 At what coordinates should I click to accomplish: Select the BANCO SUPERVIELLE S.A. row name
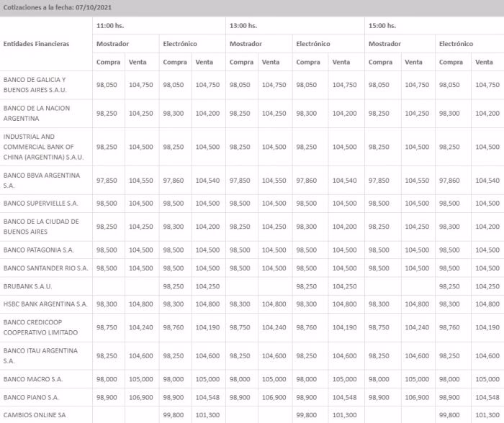click(40, 204)
